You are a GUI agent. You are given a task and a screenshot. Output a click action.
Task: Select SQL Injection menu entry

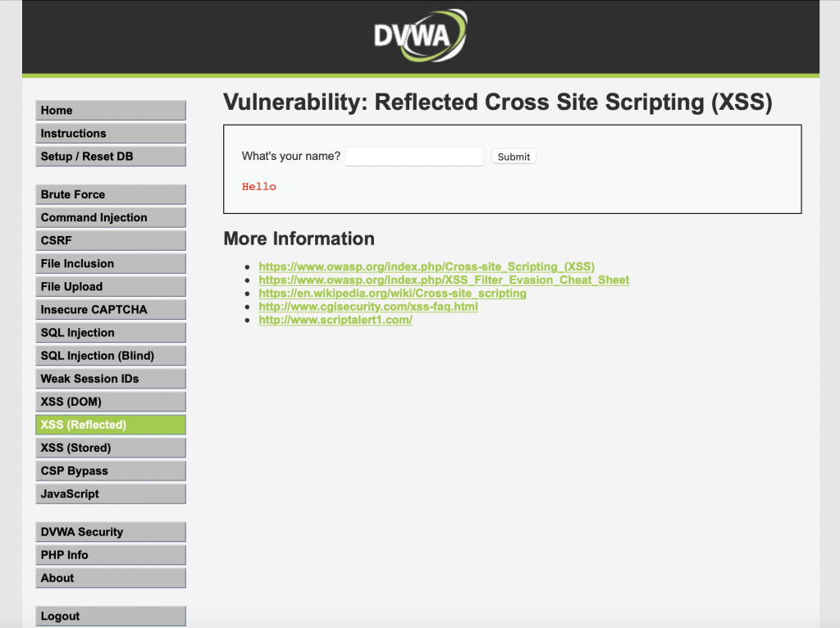pos(111,333)
